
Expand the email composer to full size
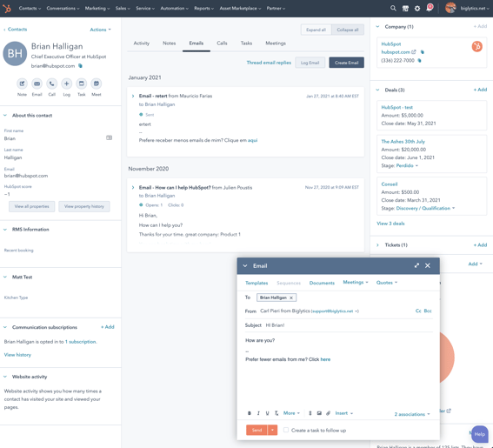pyautogui.click(x=416, y=265)
